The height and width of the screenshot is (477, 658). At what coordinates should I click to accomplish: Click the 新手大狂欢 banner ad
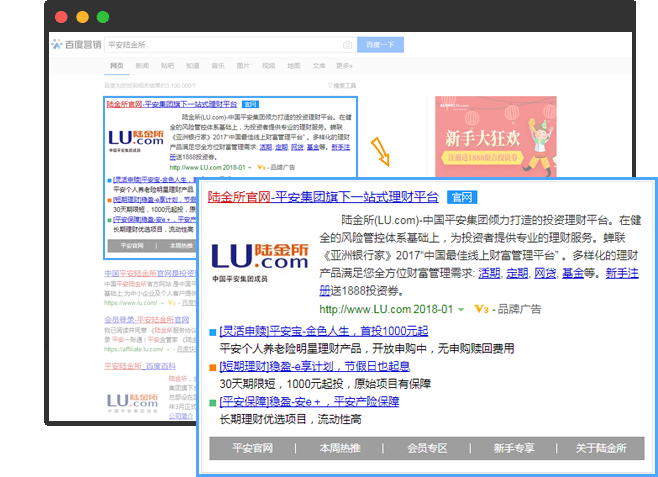point(496,137)
